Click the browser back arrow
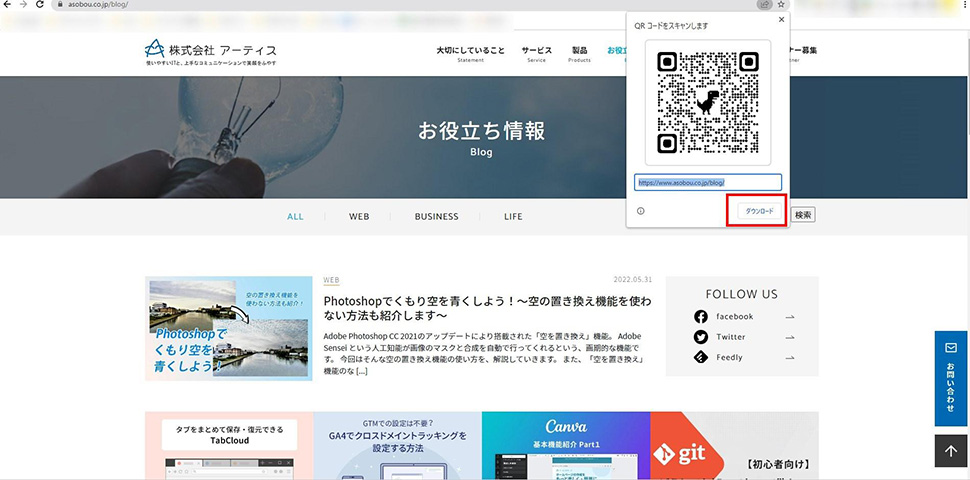Viewport: 970px width, 480px height. (8, 4)
